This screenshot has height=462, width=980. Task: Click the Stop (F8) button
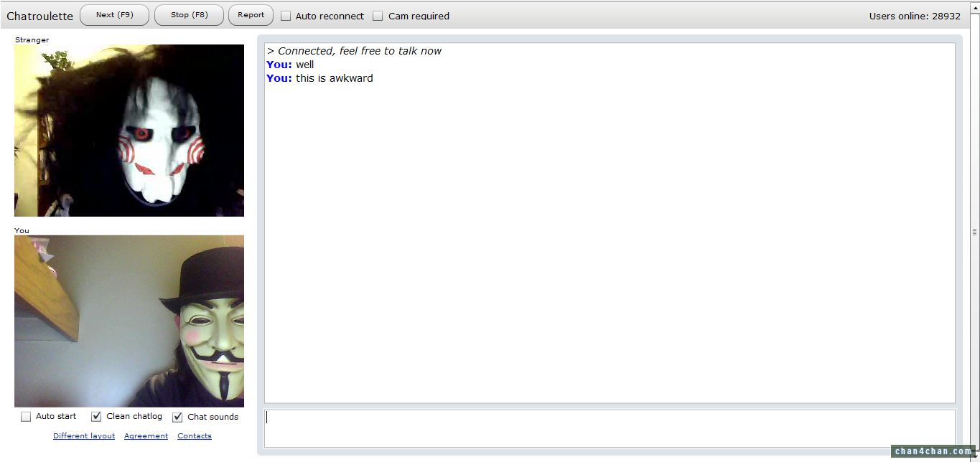pos(189,15)
